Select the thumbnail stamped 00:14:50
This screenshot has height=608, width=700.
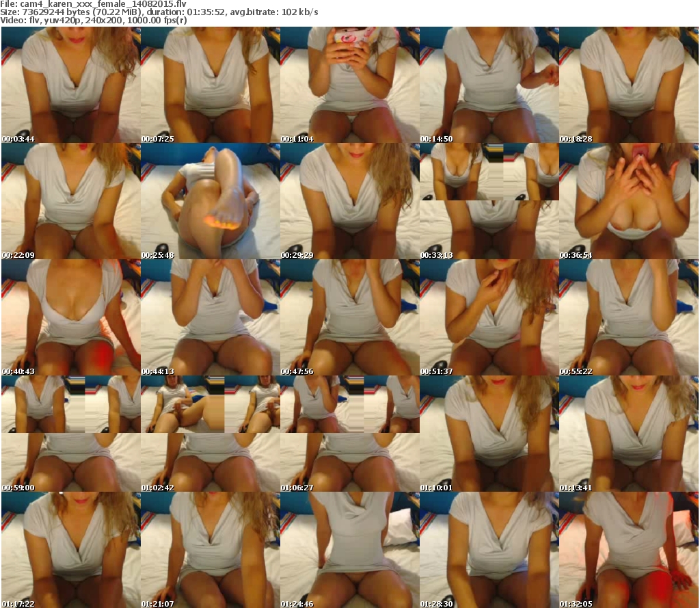click(x=489, y=85)
